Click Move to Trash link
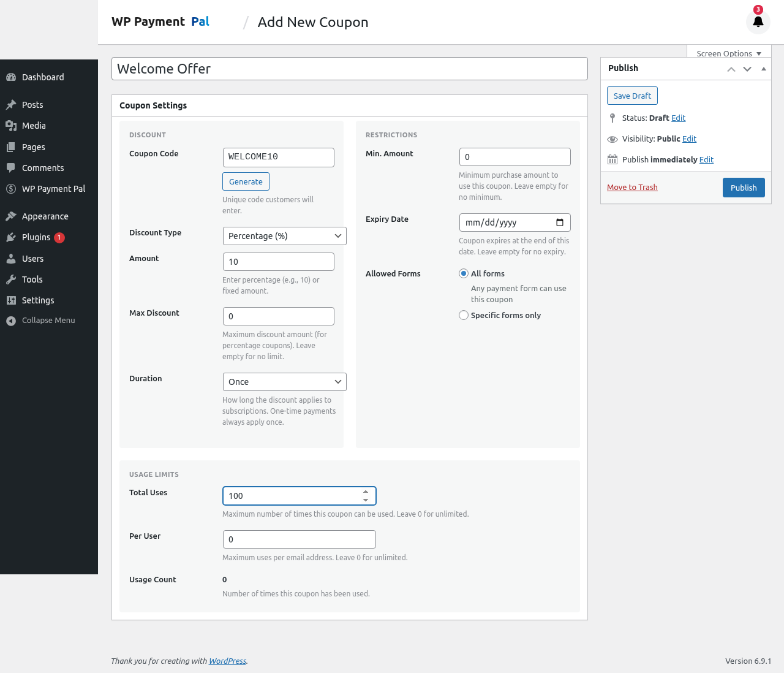 tap(632, 187)
